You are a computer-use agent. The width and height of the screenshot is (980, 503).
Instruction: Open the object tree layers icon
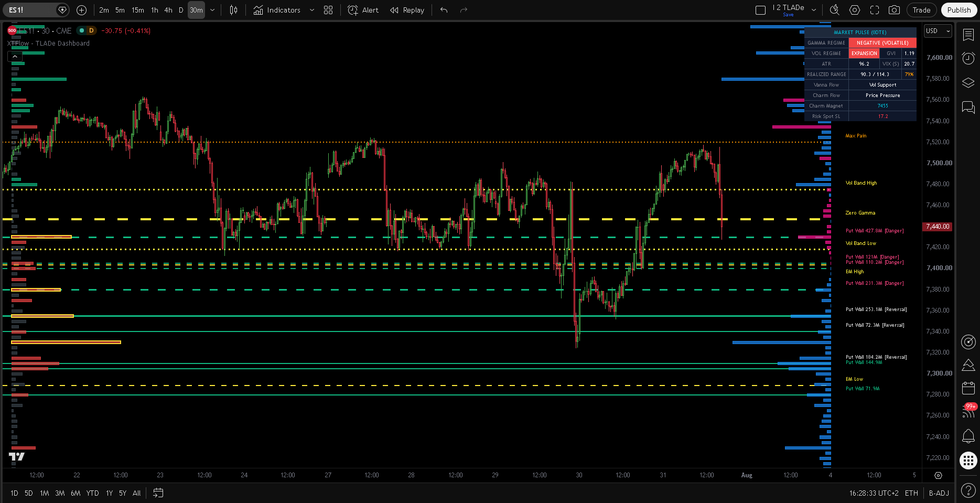click(x=968, y=83)
